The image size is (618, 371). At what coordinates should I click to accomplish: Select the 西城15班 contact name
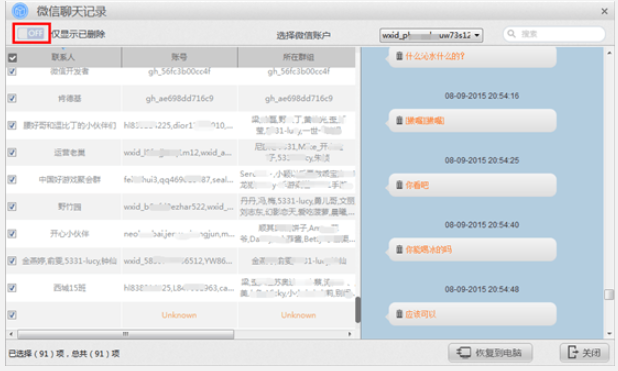click(70, 288)
